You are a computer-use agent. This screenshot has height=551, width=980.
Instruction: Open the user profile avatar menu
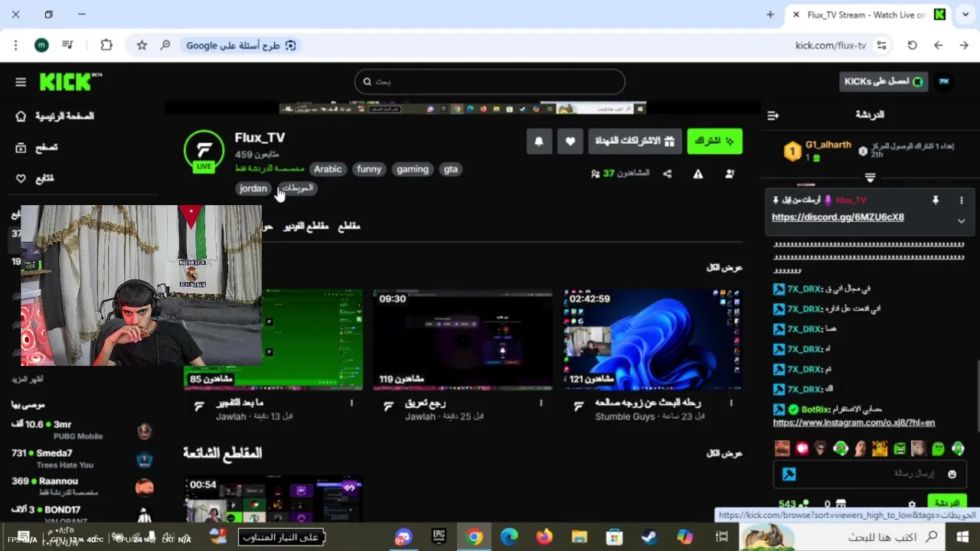click(x=944, y=81)
